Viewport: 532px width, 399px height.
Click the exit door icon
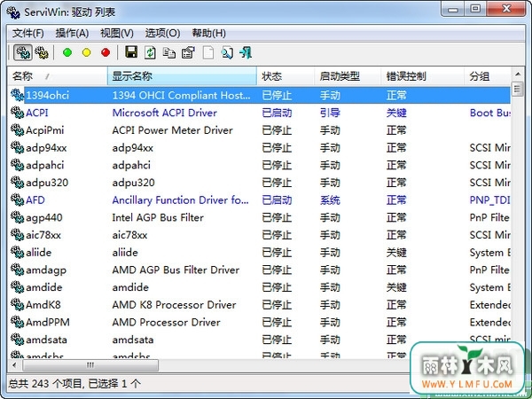pos(246,52)
